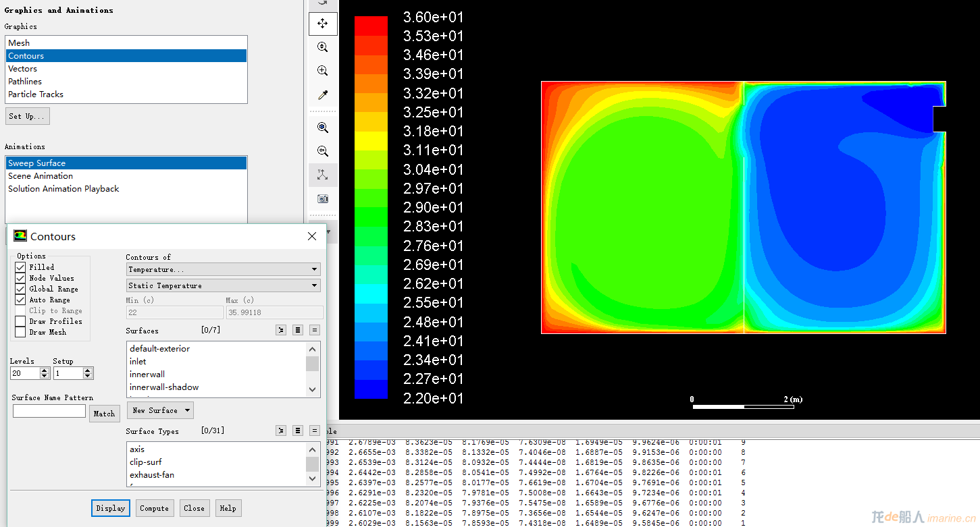Viewport: 980px width, 527px height.
Task: Select the probe eyedropper tool
Action: tap(323, 95)
